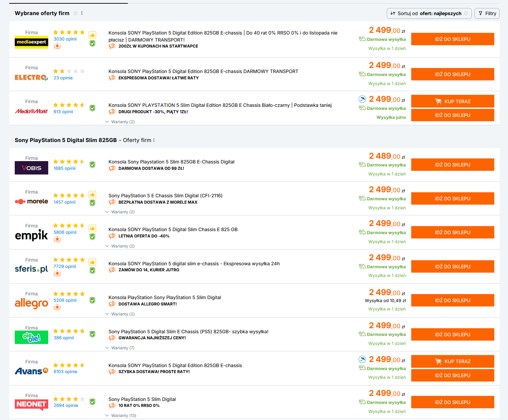Click the thumbs-up badge for empik
Image resolution: width=508 pixels, height=420 pixels.
92,228
